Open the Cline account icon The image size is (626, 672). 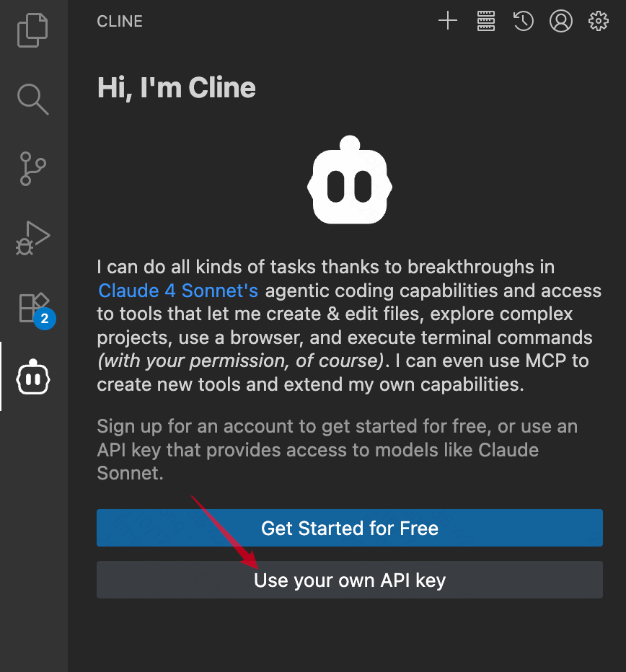tap(561, 21)
